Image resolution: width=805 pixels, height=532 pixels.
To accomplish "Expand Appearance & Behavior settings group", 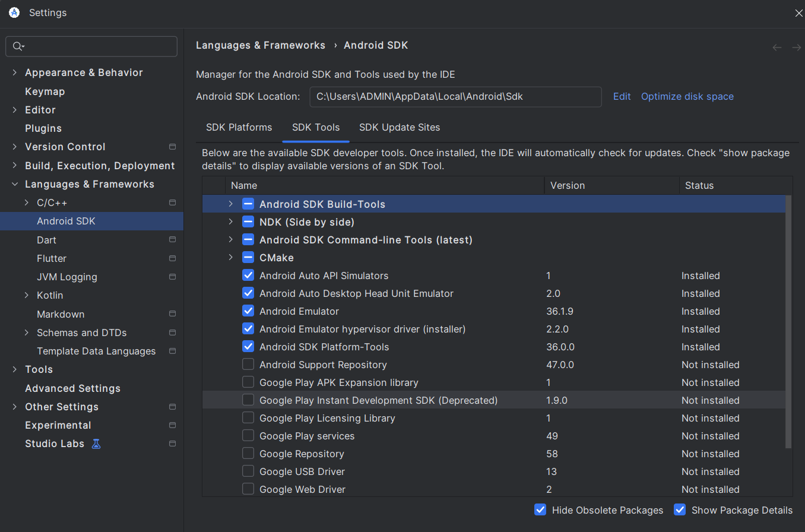I will pos(15,72).
